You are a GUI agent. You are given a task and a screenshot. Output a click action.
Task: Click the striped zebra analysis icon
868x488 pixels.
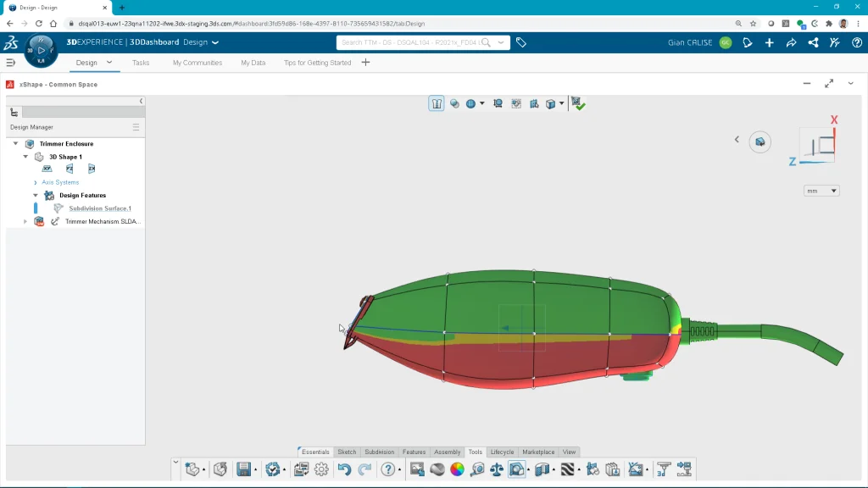point(568,469)
